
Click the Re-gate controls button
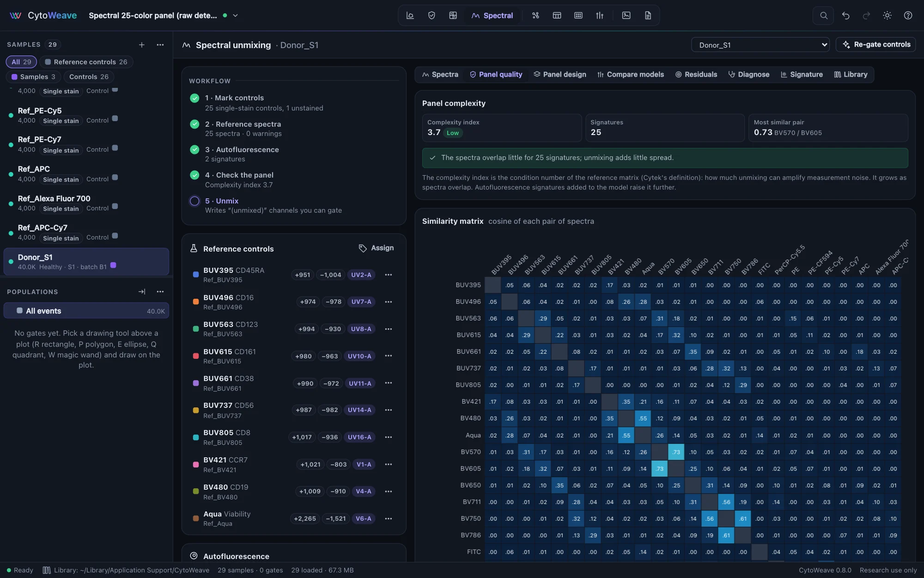pos(876,45)
